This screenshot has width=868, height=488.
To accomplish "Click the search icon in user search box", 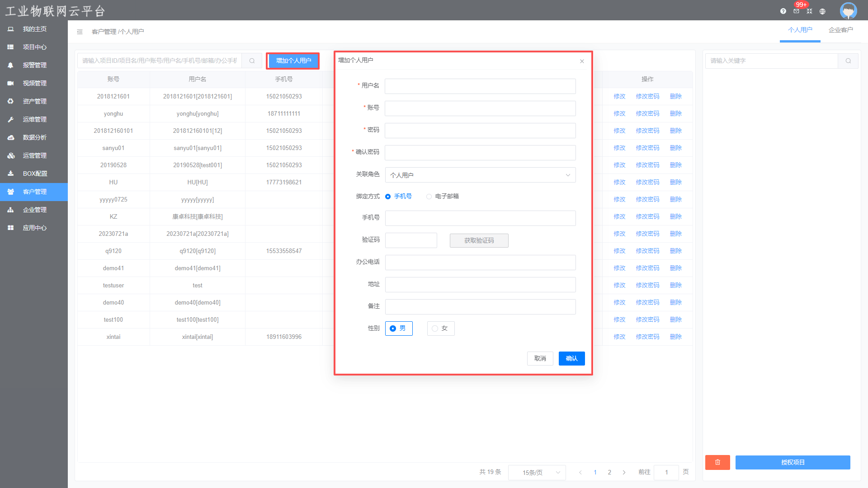I will point(252,61).
